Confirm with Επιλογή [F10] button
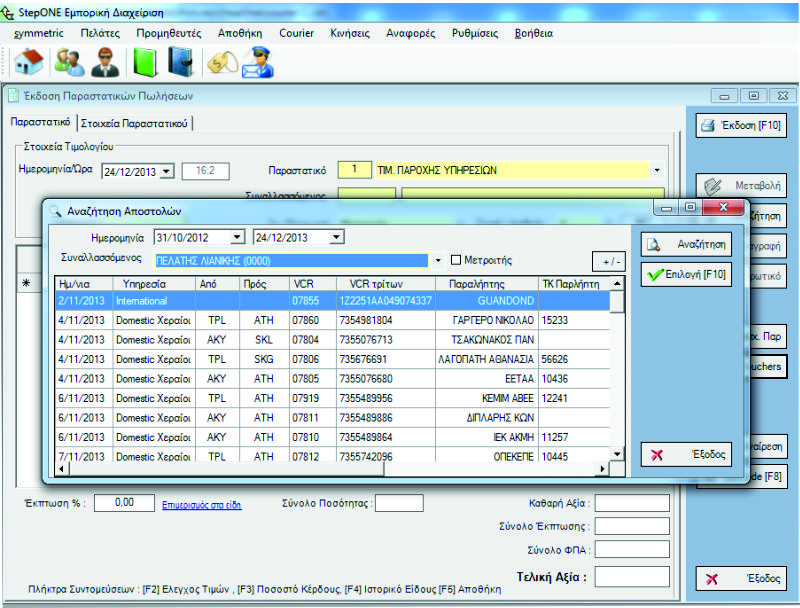 686,274
